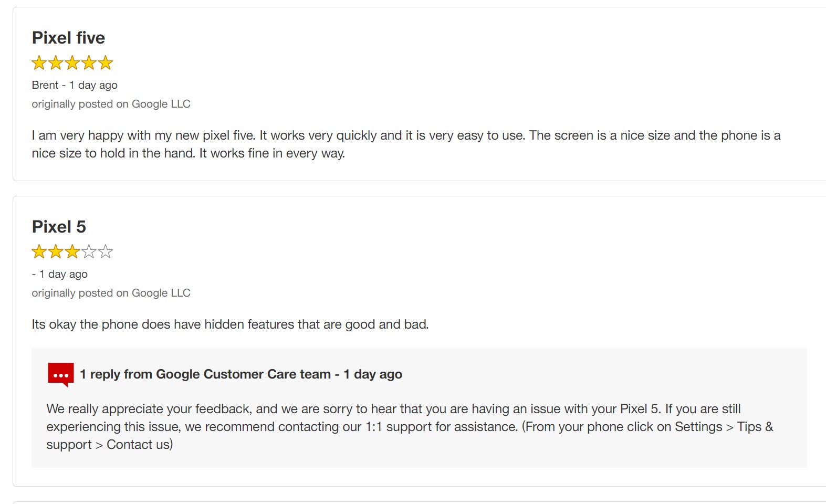Click fourth empty star of Pixel 5 rating
This screenshot has width=826, height=504.
pyautogui.click(x=89, y=251)
